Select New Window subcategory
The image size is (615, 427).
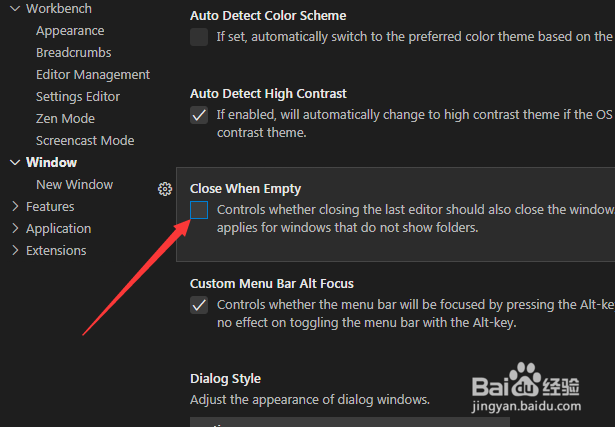[x=74, y=184]
